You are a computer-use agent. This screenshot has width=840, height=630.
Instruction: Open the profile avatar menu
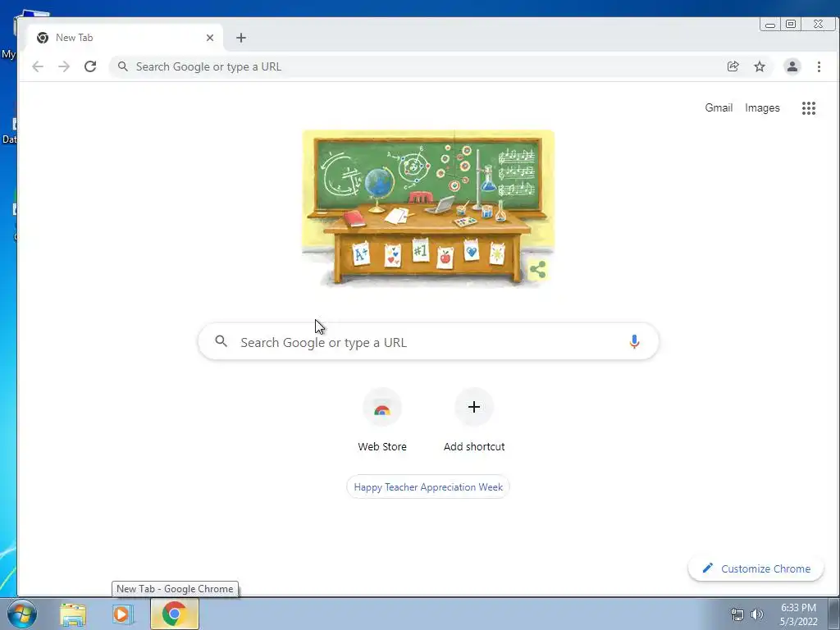click(792, 66)
